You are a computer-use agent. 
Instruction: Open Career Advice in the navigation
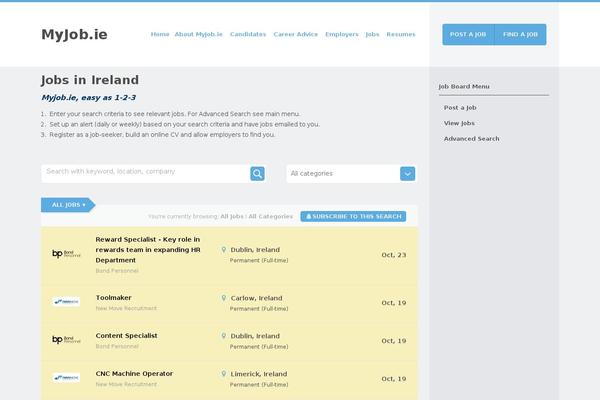[x=295, y=34]
